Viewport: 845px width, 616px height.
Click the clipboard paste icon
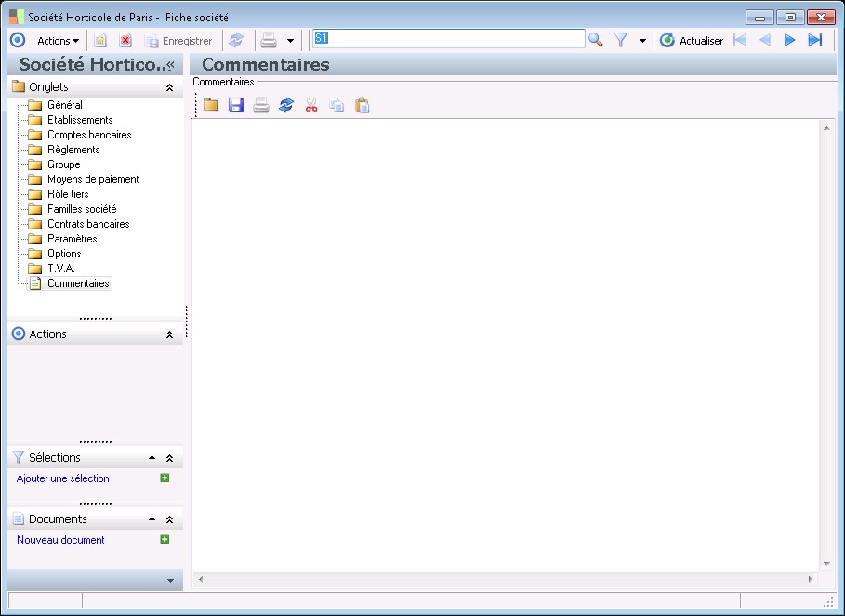tap(363, 105)
